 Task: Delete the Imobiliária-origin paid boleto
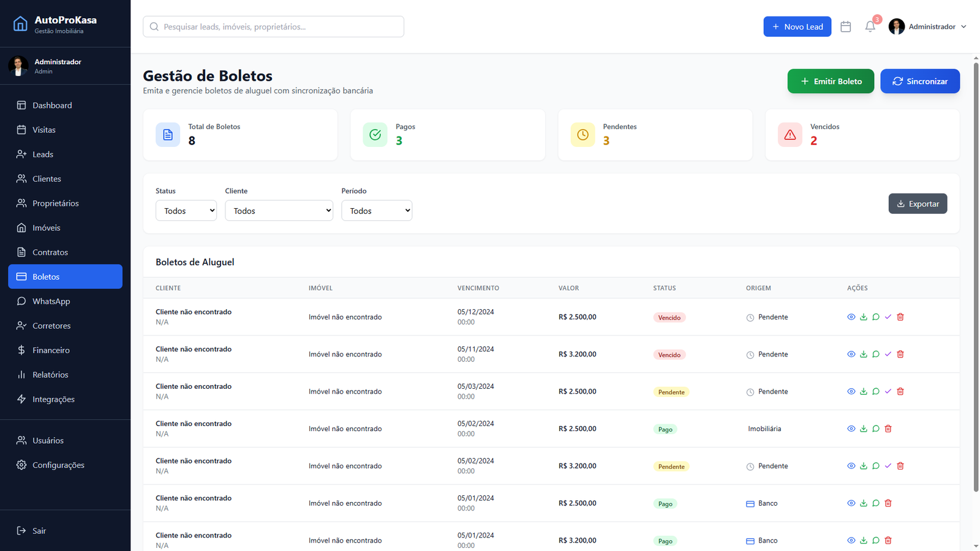pos(888,429)
